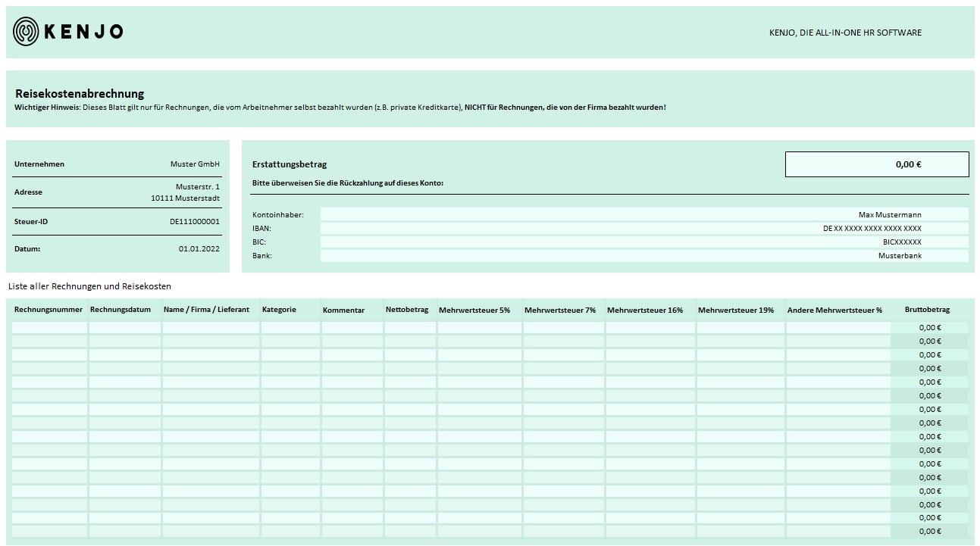
Task: Click first row cell under Rechnungsdatum
Action: click(x=125, y=328)
